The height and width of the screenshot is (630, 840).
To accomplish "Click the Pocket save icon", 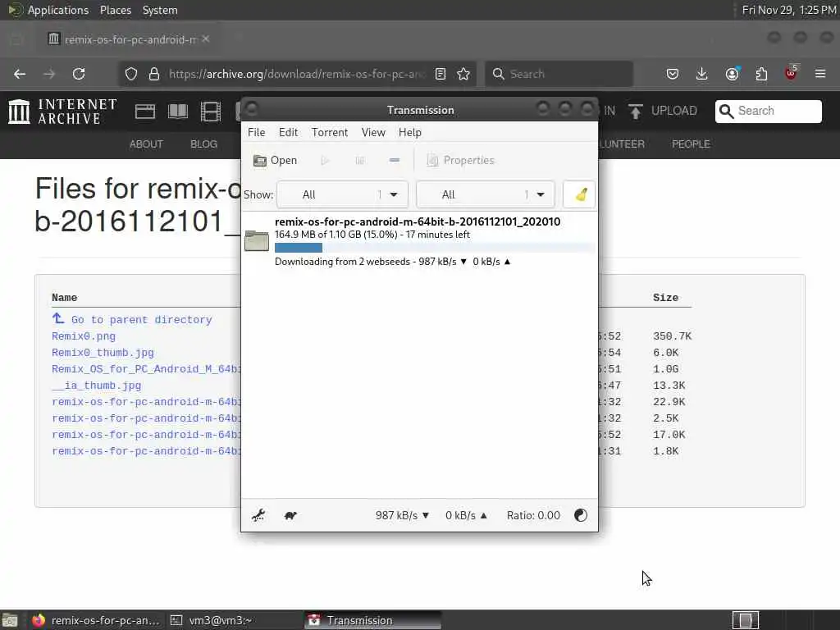I will [673, 74].
